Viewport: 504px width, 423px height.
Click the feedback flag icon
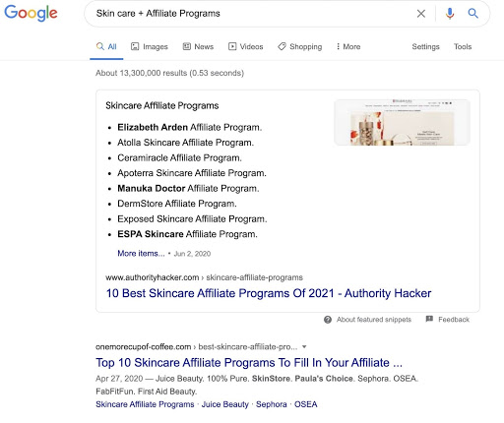coord(429,319)
